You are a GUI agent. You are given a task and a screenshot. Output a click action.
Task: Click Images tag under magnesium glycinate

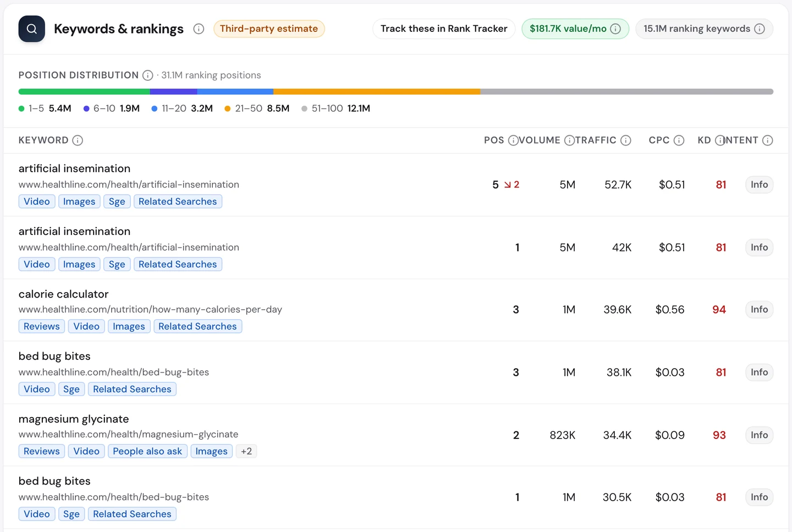coord(211,451)
